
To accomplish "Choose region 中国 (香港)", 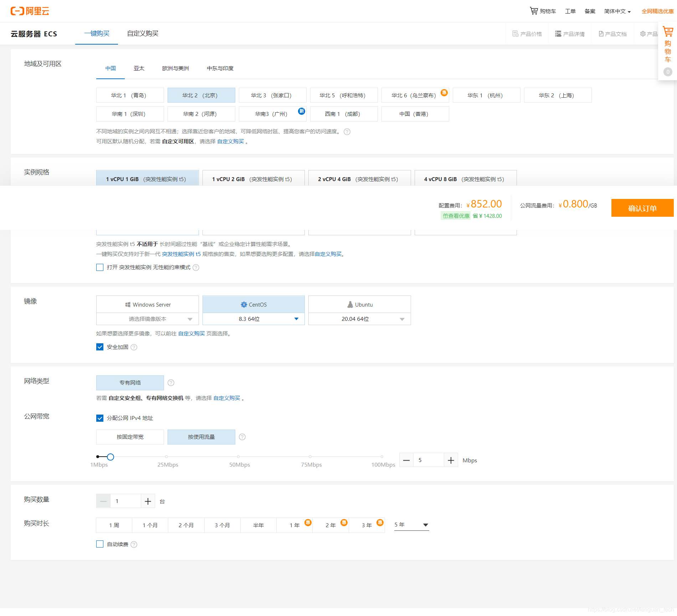I will [x=415, y=114].
